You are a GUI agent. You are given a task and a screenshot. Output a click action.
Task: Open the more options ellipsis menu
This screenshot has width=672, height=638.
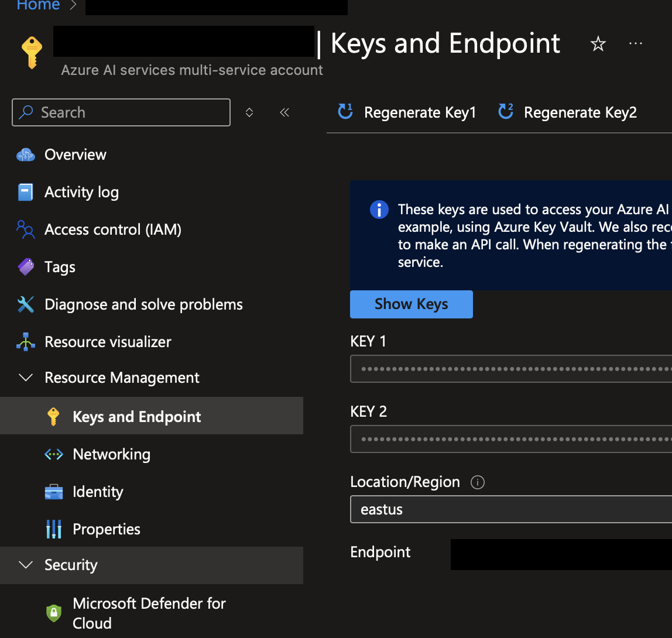tap(636, 43)
